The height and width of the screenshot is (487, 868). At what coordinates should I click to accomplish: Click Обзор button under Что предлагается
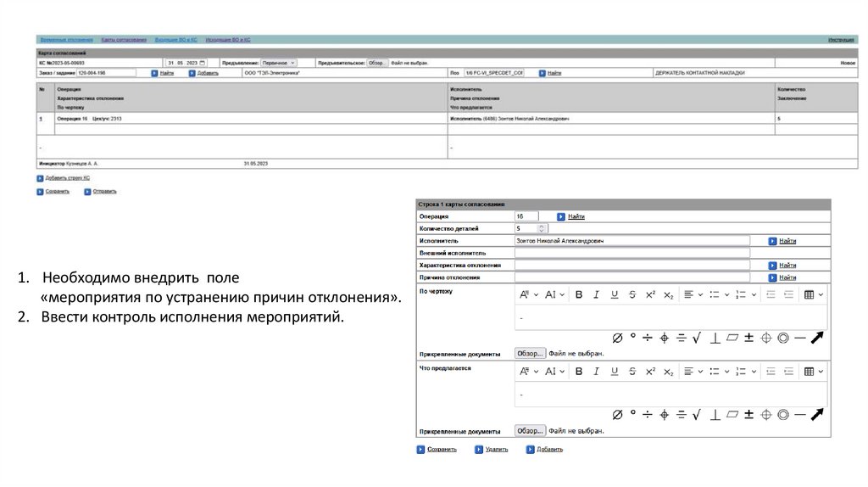[x=530, y=430]
